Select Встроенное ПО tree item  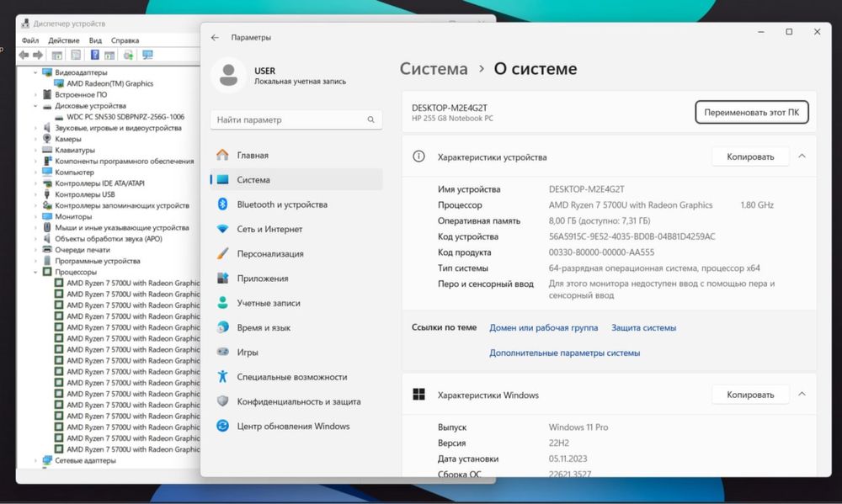point(81,94)
